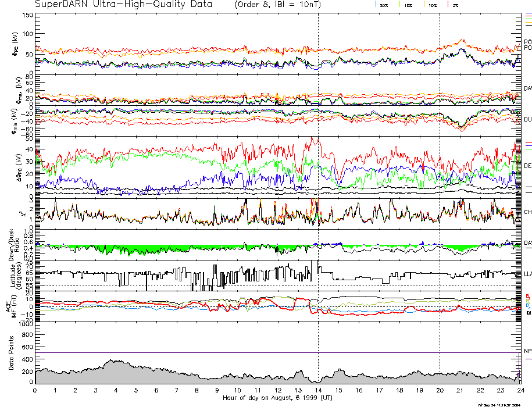Click the hour 14 tick label
Viewport: 532px width, 407px height.
317,391
